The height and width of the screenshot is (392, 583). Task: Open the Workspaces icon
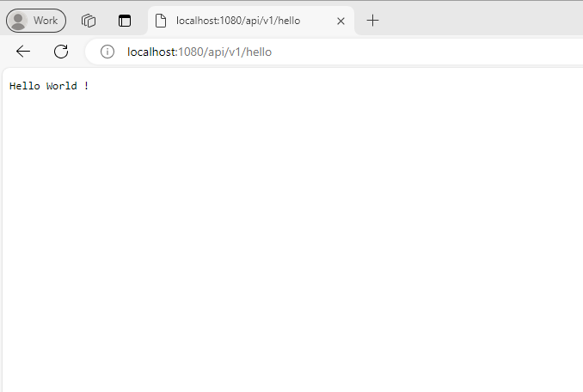tap(89, 21)
